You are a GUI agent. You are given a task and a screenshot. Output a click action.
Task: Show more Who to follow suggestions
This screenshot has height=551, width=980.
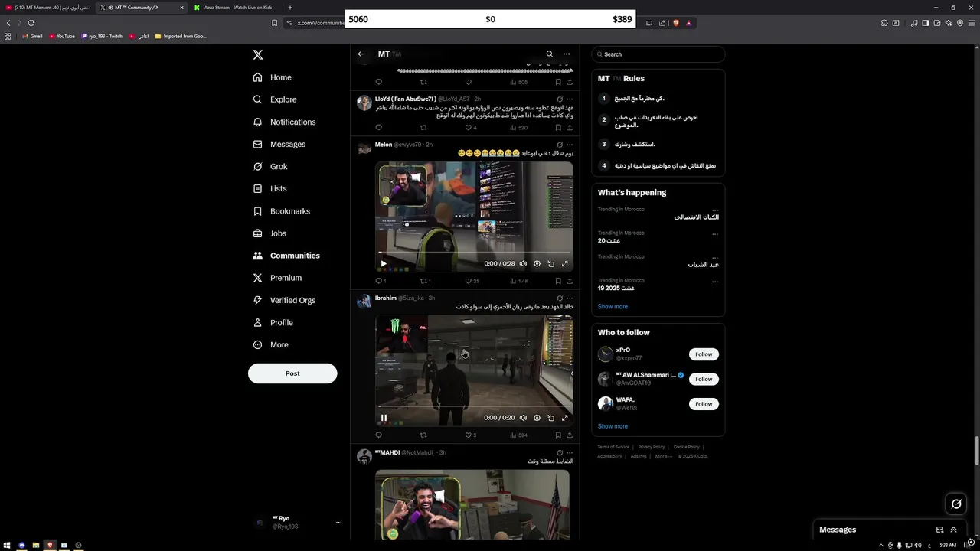[x=612, y=426]
